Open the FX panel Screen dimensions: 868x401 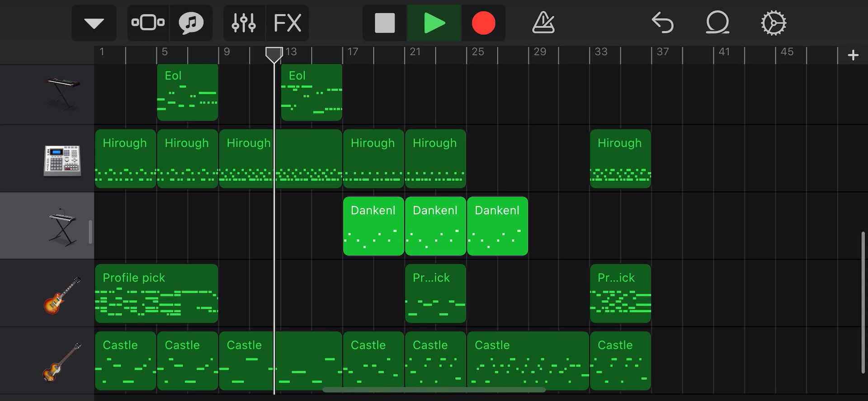[x=288, y=23]
